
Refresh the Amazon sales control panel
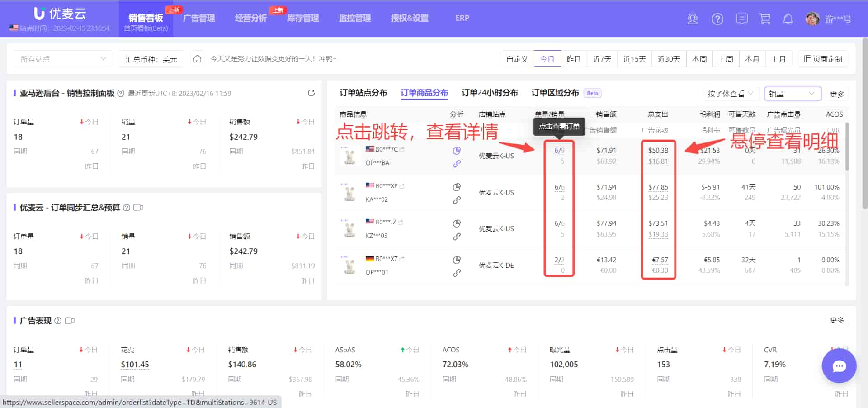click(x=311, y=93)
